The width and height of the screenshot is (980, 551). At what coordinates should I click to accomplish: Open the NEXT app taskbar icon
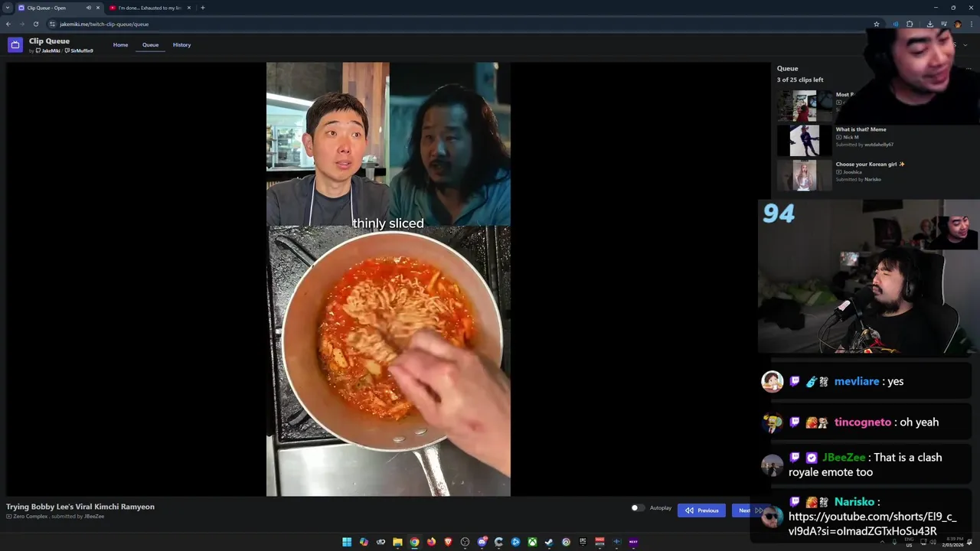click(x=633, y=542)
